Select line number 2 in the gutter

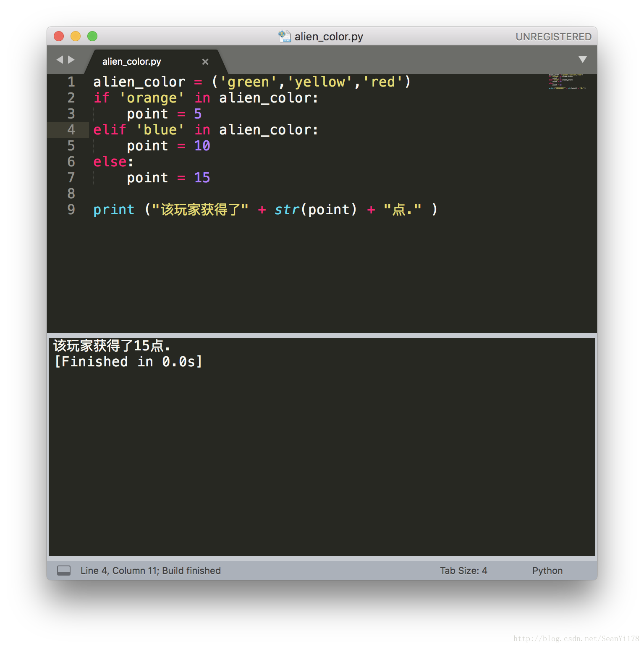pos(71,98)
